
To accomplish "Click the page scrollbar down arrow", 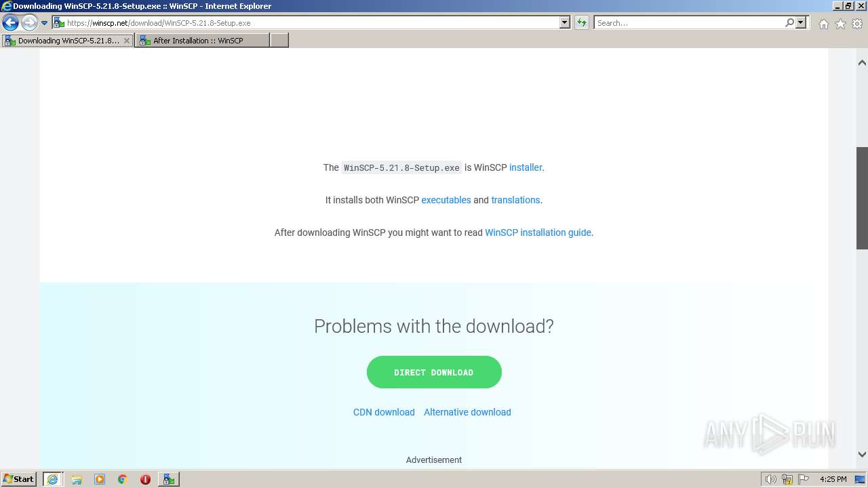I will (862, 455).
